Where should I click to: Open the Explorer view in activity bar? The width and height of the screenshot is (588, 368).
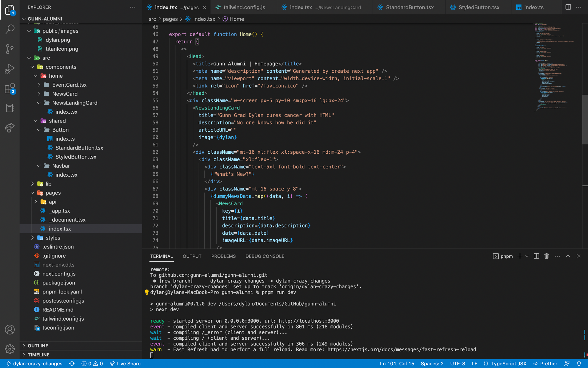coord(10,10)
